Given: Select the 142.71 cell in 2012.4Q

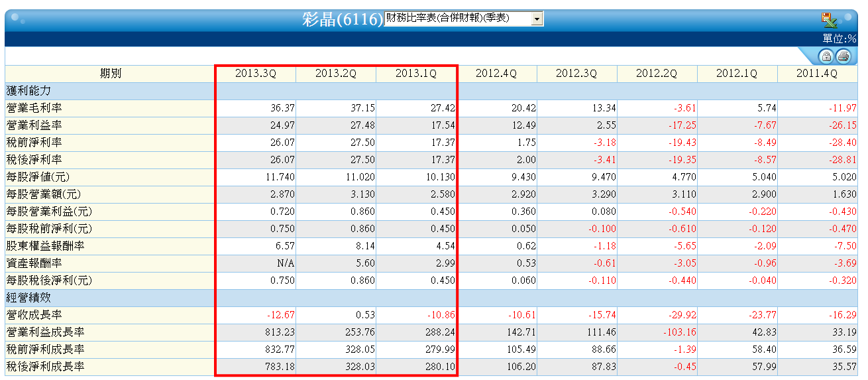Looking at the screenshot, I should (x=521, y=332).
